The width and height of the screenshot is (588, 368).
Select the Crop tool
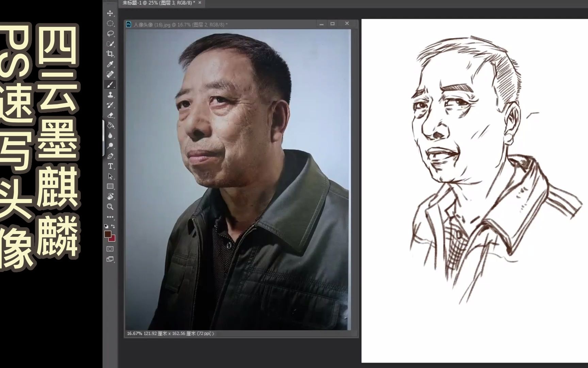tap(110, 54)
